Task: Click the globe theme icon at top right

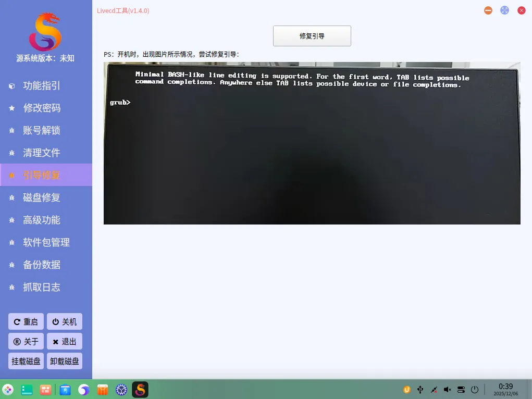Action: 504,10
